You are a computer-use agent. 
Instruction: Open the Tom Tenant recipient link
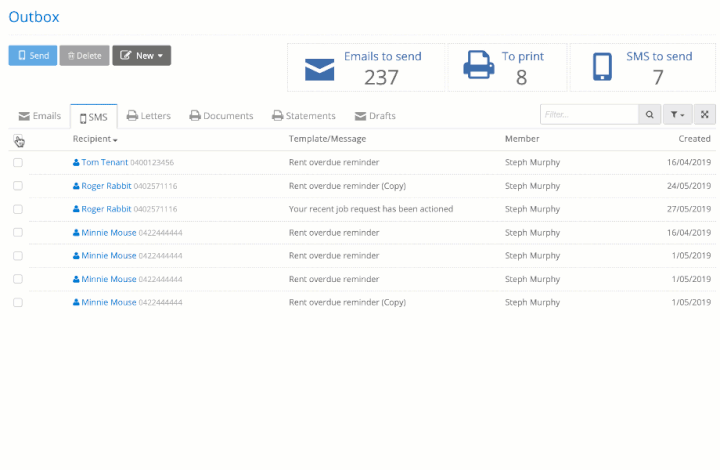click(105, 162)
